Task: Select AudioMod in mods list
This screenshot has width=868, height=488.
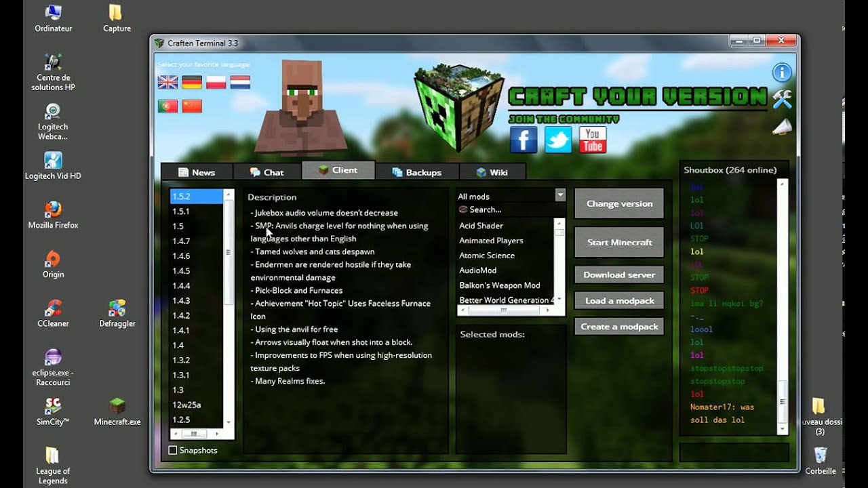Action: point(506,270)
